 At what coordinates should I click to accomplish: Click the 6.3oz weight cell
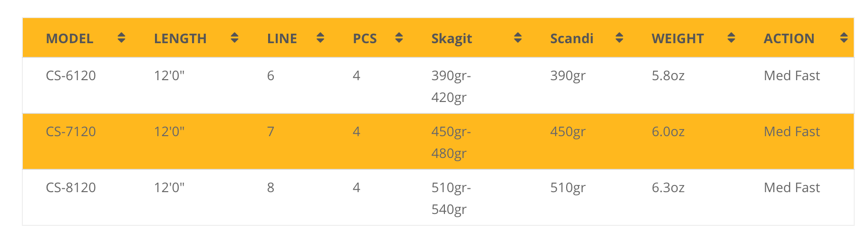point(668,187)
